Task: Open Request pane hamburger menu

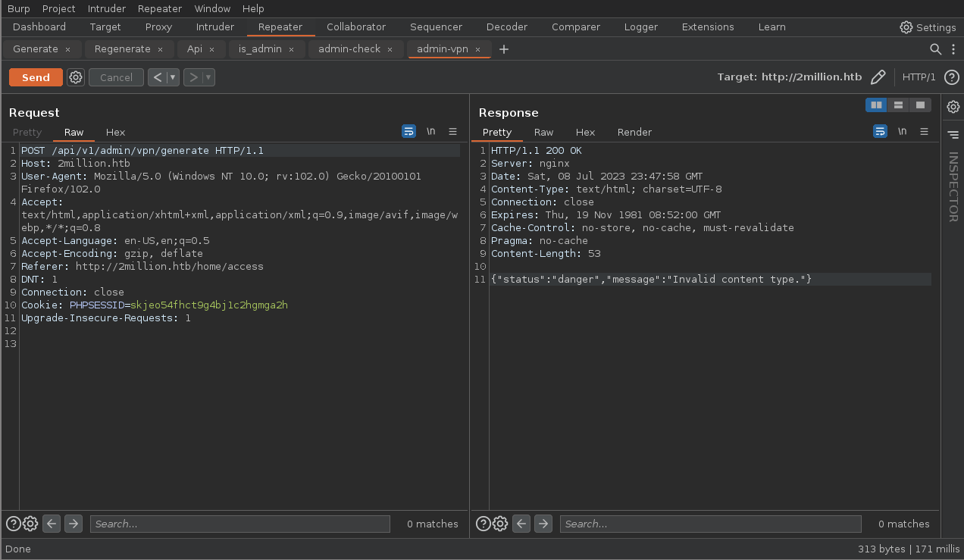Action: (x=453, y=131)
